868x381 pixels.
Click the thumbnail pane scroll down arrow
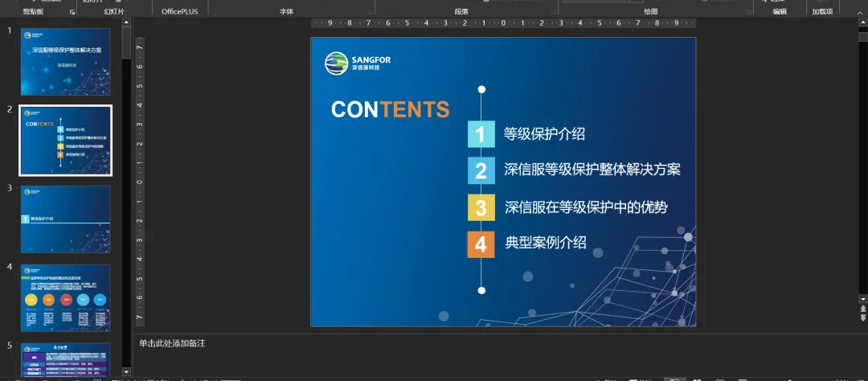point(126,372)
